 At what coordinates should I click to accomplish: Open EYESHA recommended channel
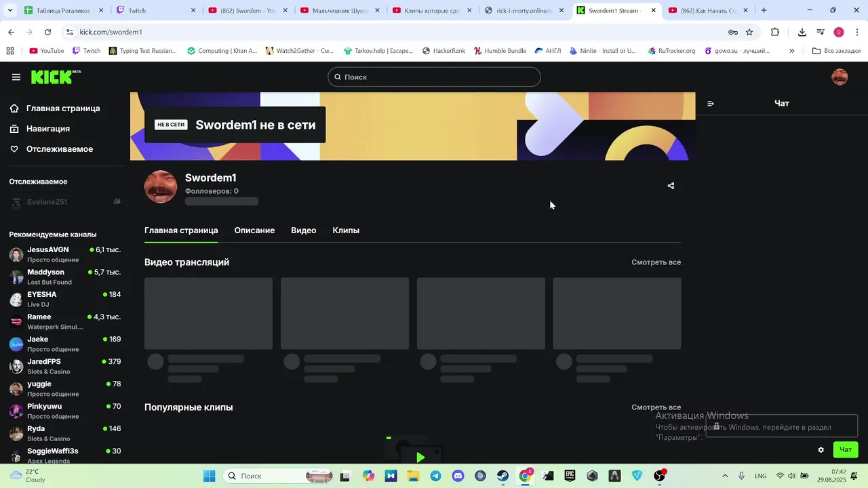point(65,300)
